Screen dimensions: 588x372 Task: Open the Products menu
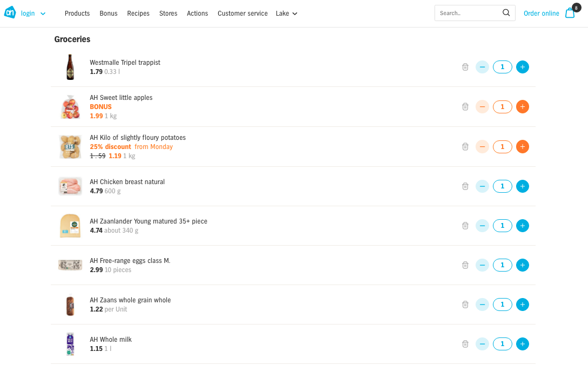coord(77,13)
